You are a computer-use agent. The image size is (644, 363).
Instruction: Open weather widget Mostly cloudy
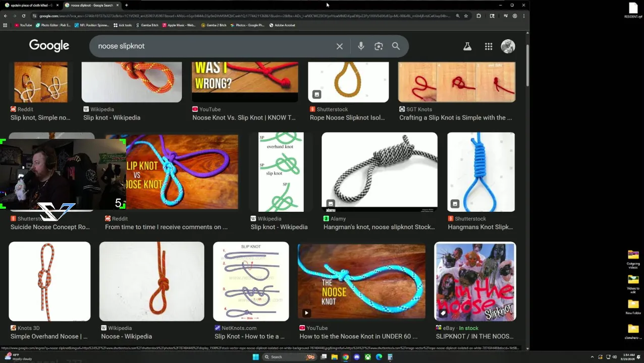coord(19,357)
